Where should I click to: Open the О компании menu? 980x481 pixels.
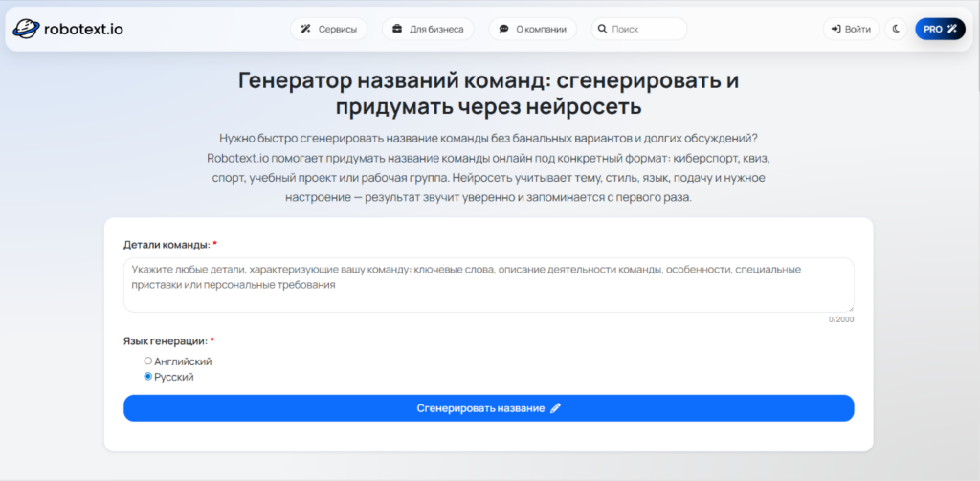click(533, 29)
